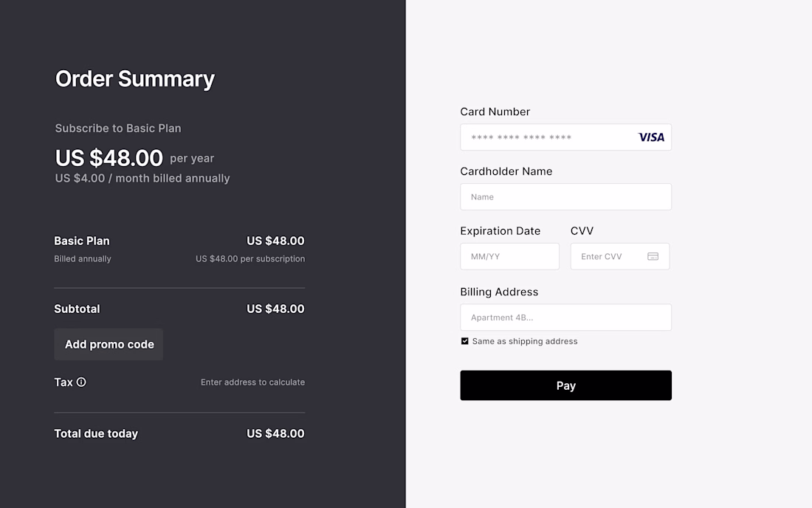Click the Cardholder Name label

(x=506, y=171)
